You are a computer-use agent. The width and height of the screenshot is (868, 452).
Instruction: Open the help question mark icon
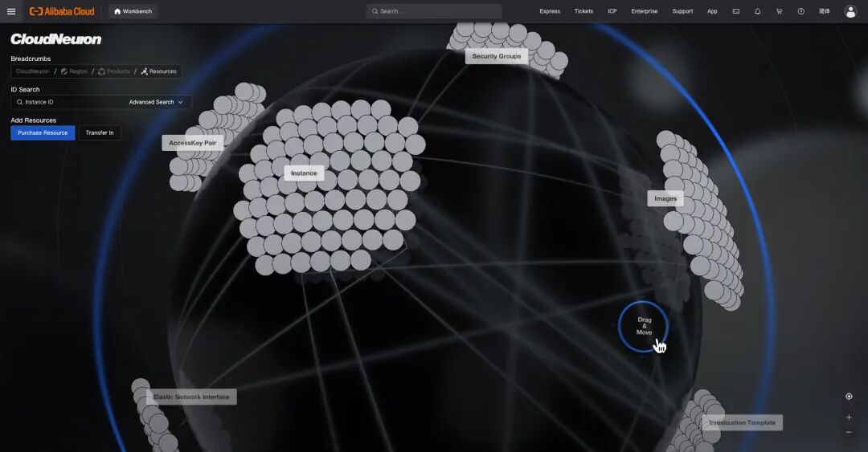point(800,11)
